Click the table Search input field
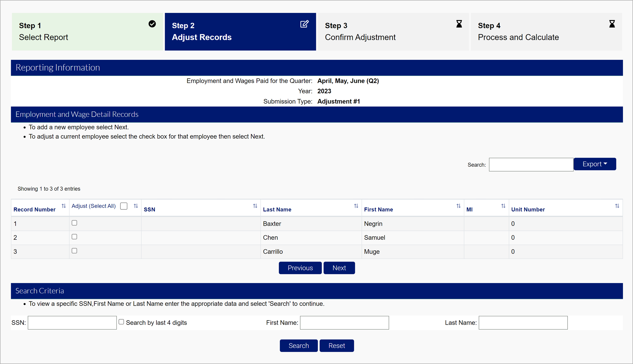 (531, 165)
